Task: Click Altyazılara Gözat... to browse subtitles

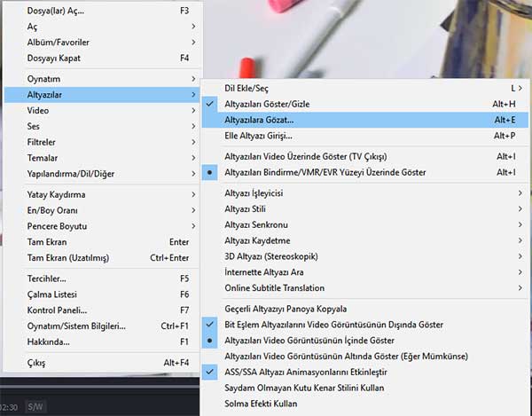Action: (x=365, y=120)
